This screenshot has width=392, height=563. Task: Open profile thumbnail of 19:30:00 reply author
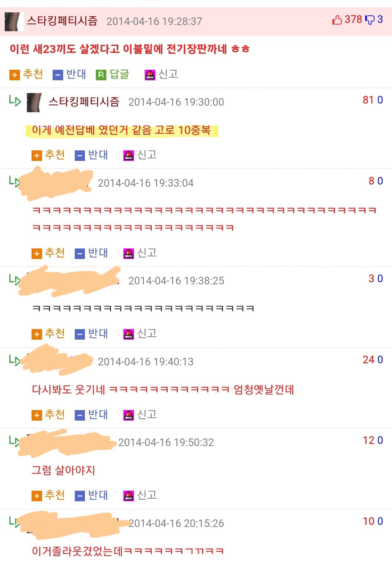click(35, 102)
